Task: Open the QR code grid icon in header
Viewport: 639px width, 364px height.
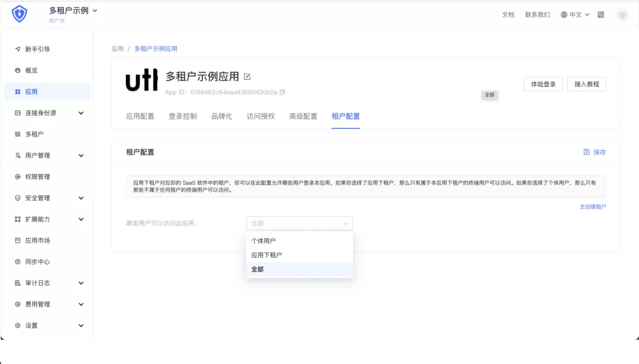Action: tap(601, 15)
